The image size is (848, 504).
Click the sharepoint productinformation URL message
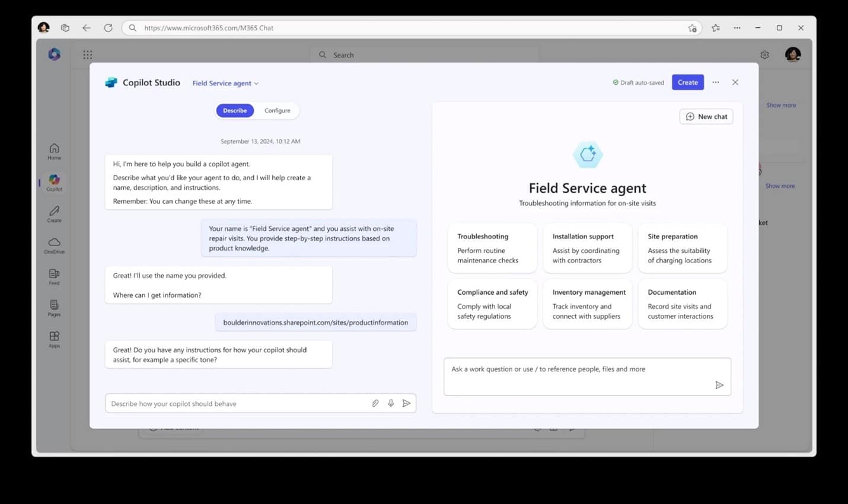(x=315, y=323)
